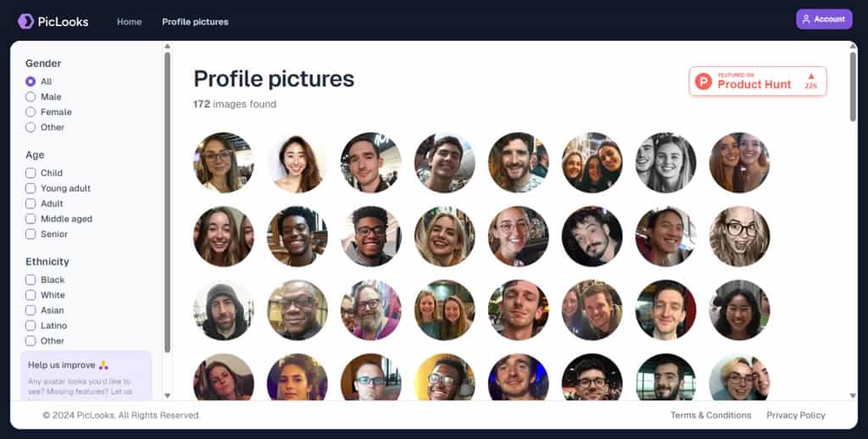Go to the Home menu item
The image size is (868, 439).
(129, 22)
